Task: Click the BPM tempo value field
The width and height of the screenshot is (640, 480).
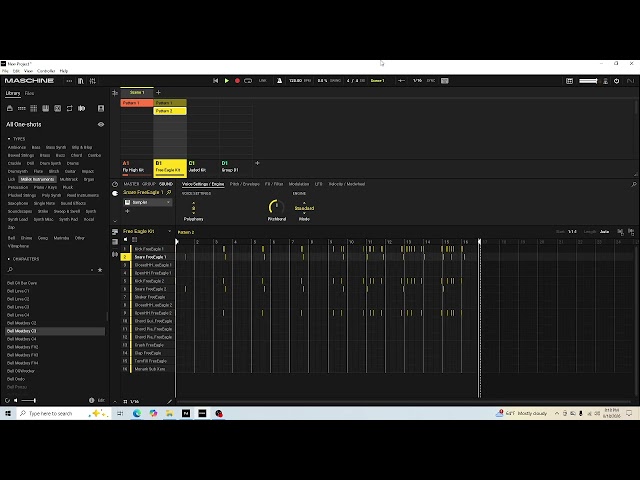Action: pyautogui.click(x=296, y=81)
